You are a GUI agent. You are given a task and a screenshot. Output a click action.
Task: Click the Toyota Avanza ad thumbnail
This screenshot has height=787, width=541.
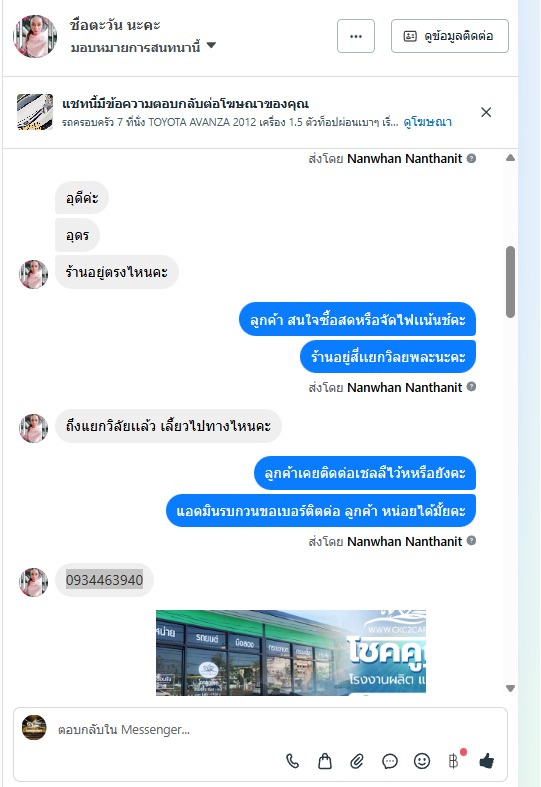click(35, 112)
